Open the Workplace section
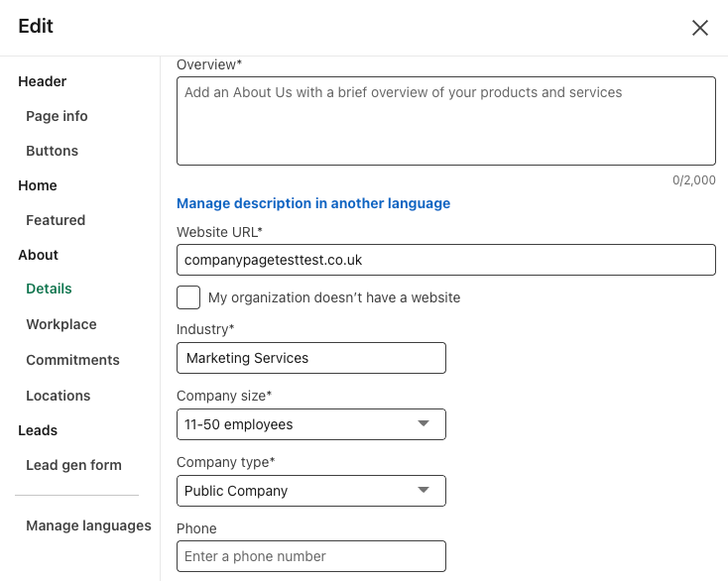 (61, 324)
